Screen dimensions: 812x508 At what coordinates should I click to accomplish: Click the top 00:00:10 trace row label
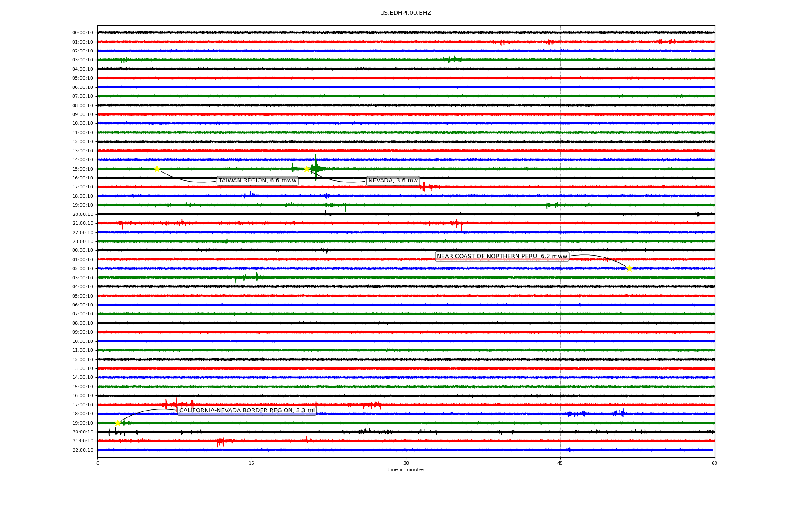point(82,33)
